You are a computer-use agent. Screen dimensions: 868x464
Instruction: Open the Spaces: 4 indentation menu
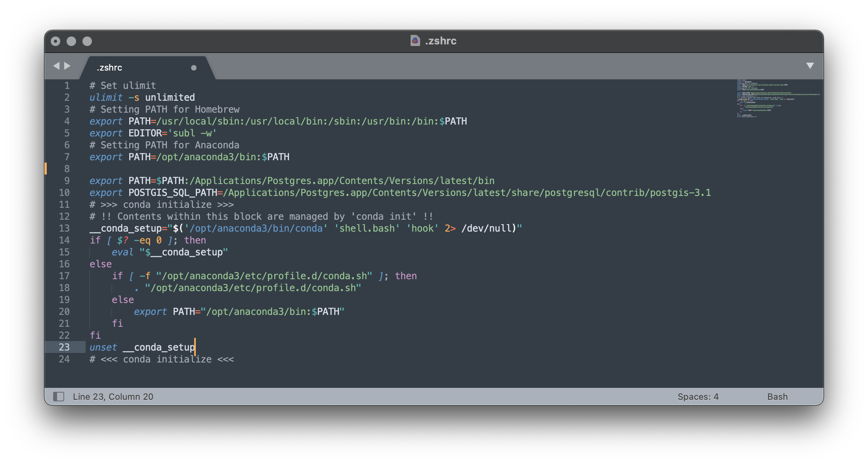point(698,397)
